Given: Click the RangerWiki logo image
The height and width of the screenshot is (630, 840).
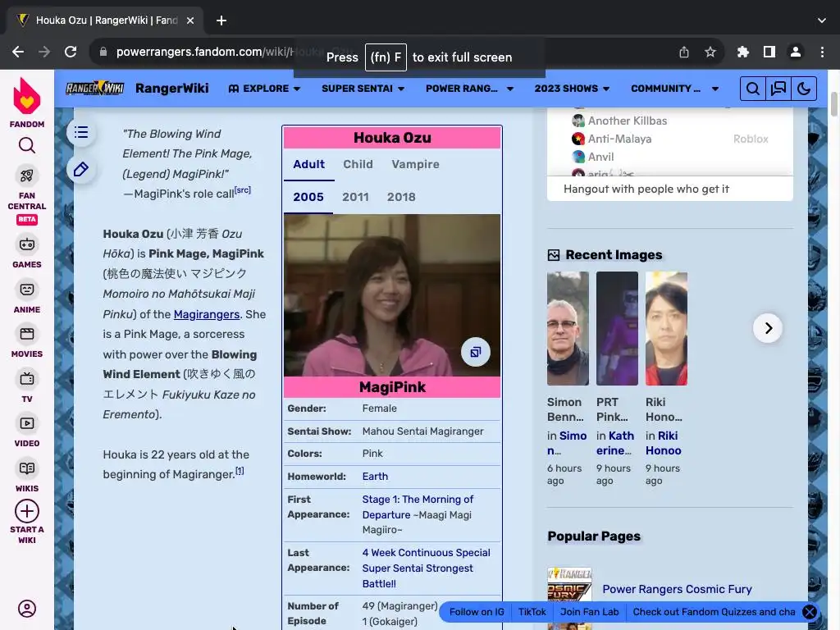Looking at the screenshot, I should tap(95, 89).
